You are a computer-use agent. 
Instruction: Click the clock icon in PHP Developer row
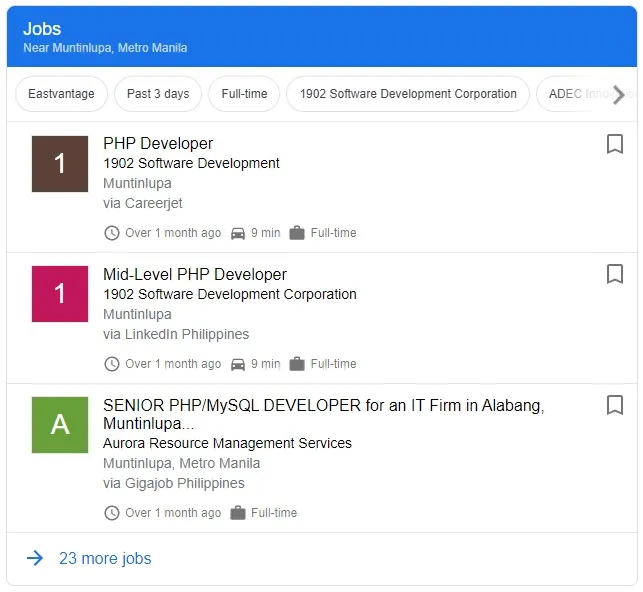click(x=112, y=233)
